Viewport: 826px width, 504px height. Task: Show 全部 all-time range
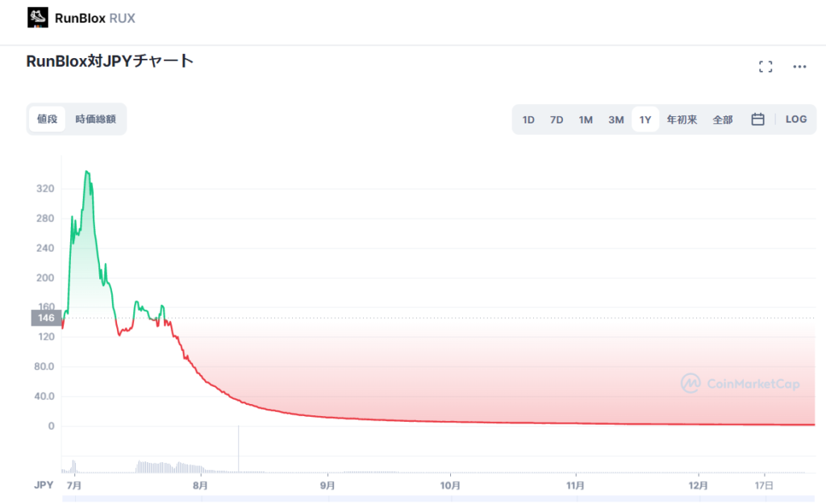coord(722,119)
